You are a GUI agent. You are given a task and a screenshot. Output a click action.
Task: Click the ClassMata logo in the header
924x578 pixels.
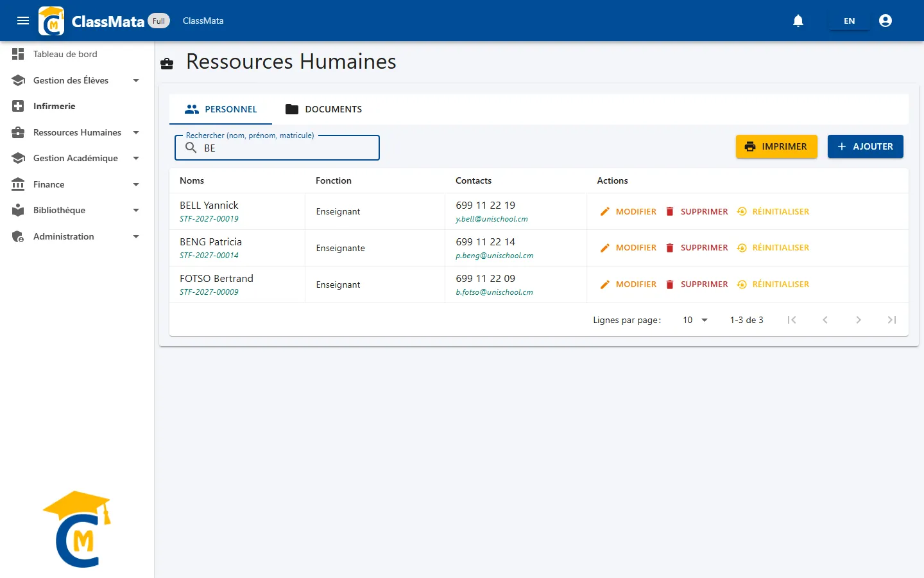coord(51,21)
